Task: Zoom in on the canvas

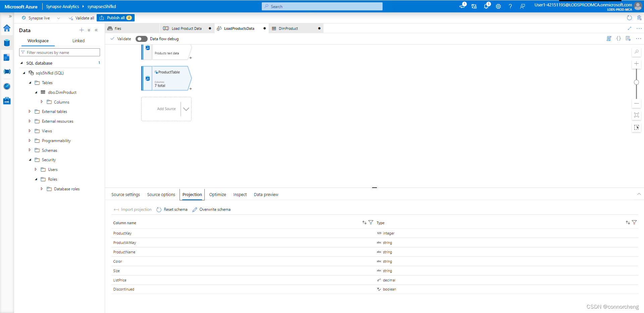Action: tap(637, 63)
